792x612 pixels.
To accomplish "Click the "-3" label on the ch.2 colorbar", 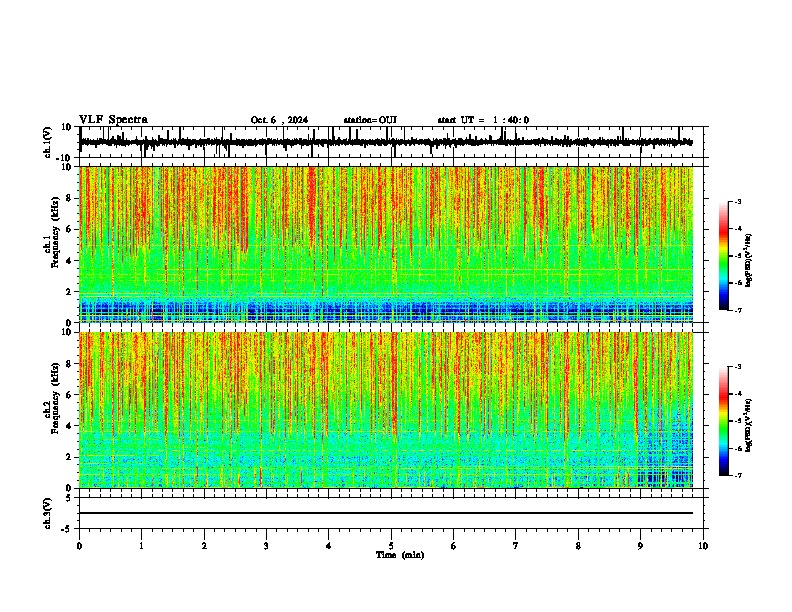I will pyautogui.click(x=737, y=367).
